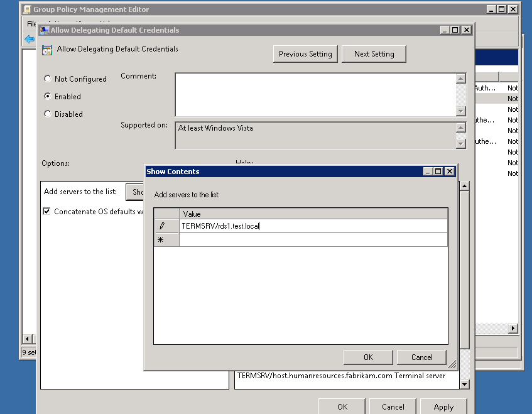Click the editor tree pane scroll left arrow

[x=27, y=339]
